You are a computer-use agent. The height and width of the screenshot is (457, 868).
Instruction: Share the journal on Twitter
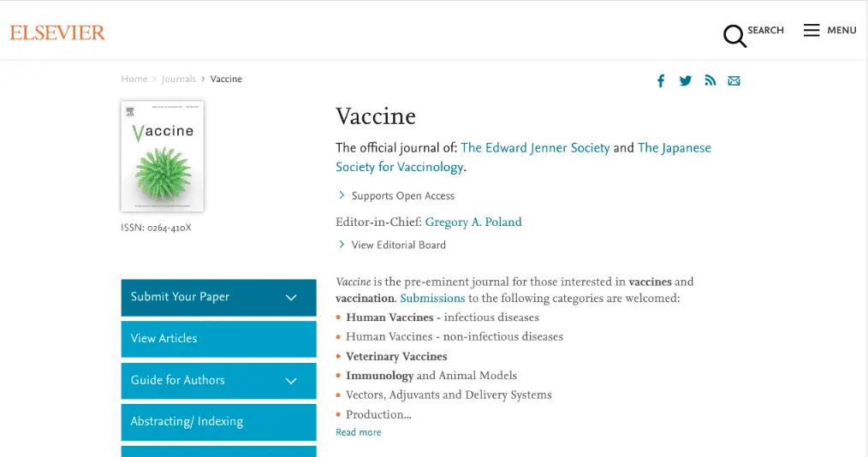coord(686,80)
